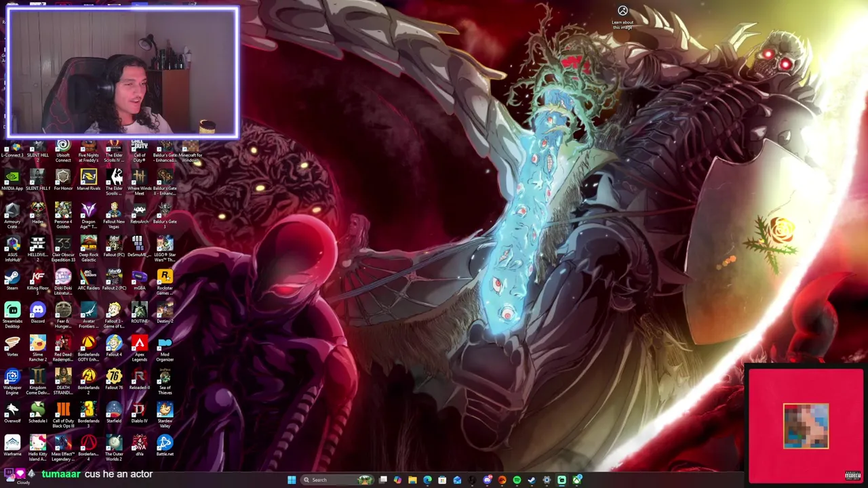Select the For Honor desktop icon
This screenshot has width=868, height=488.
tap(63, 180)
